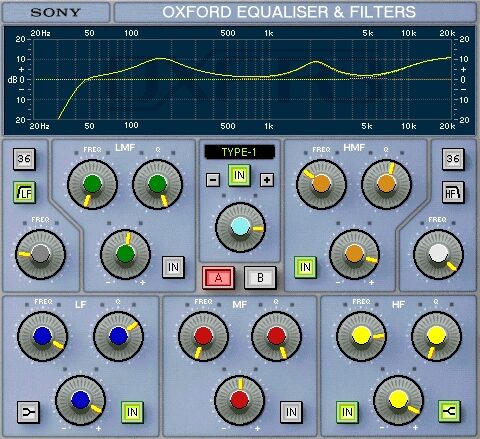Click the white high-cut filter FREQ knob

[x=438, y=254]
